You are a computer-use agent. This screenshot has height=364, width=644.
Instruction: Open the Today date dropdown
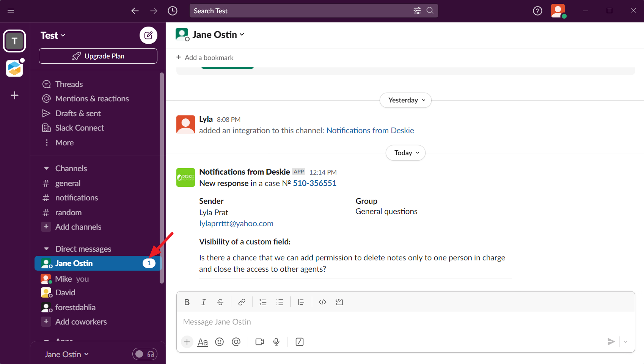(x=405, y=153)
